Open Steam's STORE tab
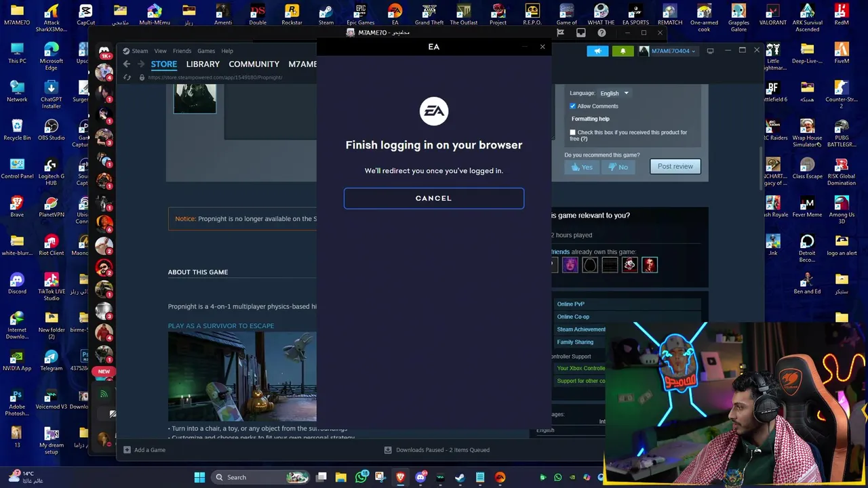Viewport: 868px width, 488px height. coord(163,64)
